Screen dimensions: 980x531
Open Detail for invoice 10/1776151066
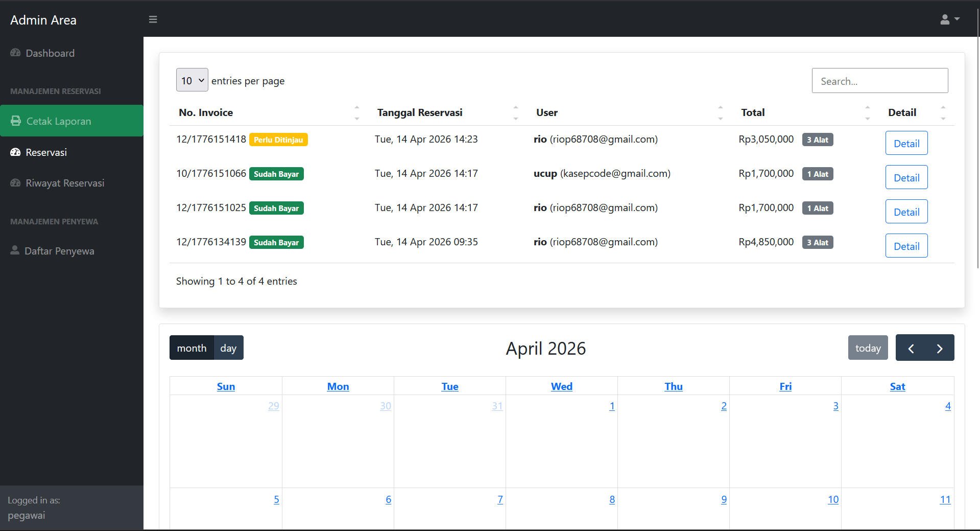pyautogui.click(x=906, y=177)
